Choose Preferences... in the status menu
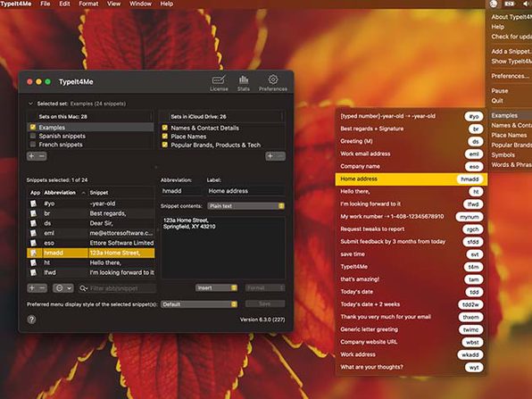Screen dimensions: 532x399 [x=510, y=76]
